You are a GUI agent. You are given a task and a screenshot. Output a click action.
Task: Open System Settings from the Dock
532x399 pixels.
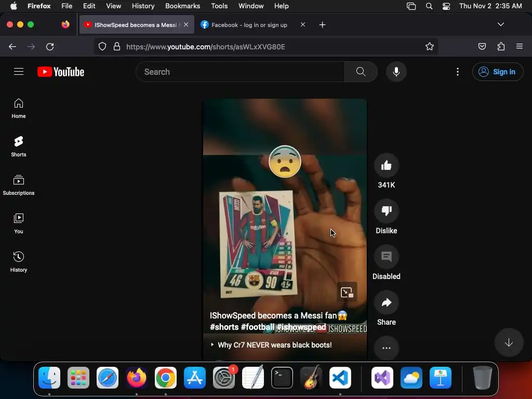pos(224,377)
